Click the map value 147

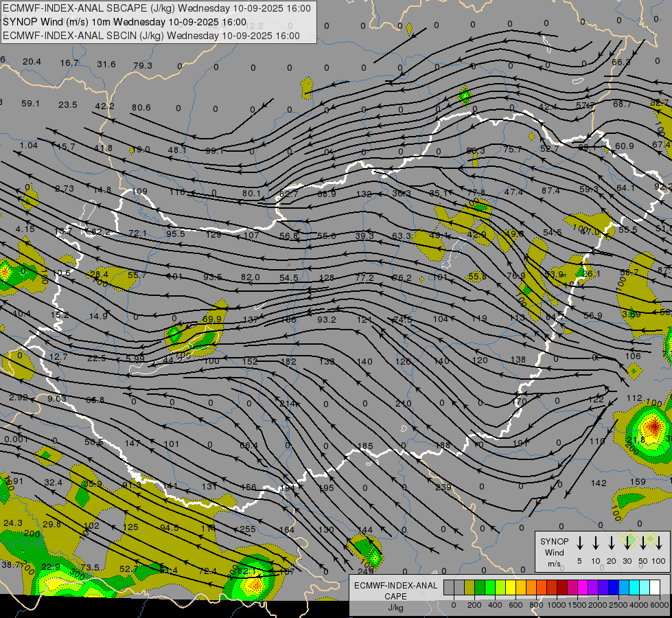132,443
